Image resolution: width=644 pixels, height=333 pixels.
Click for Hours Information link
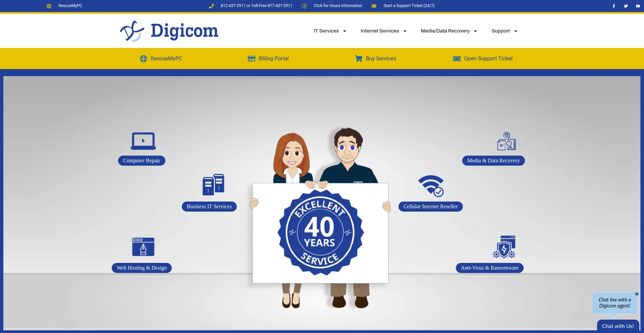pyautogui.click(x=338, y=6)
